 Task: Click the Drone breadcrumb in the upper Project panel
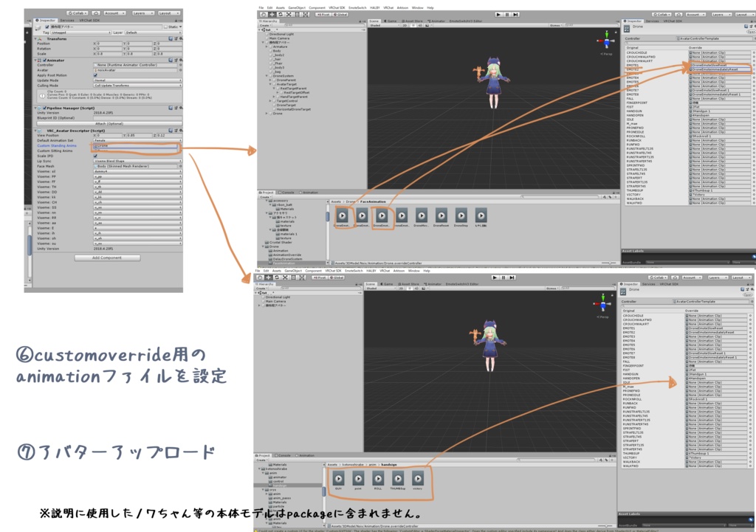[x=351, y=201]
